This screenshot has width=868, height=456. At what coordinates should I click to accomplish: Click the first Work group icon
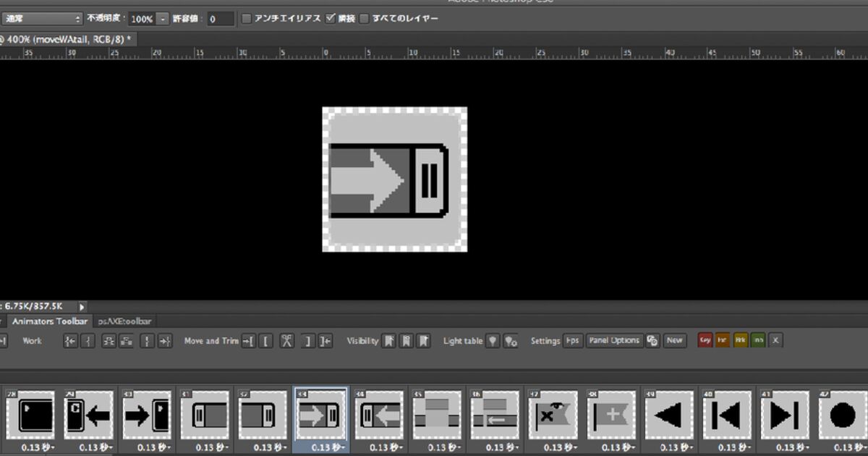point(70,341)
